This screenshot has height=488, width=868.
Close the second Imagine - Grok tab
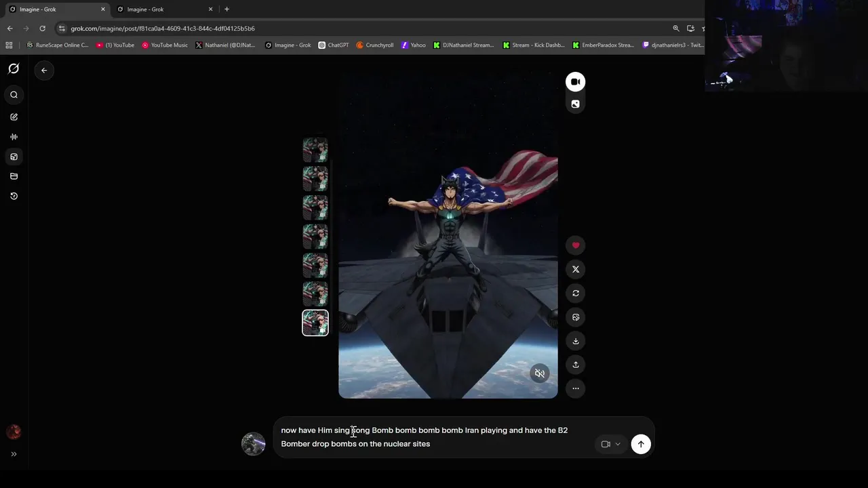[x=210, y=9]
